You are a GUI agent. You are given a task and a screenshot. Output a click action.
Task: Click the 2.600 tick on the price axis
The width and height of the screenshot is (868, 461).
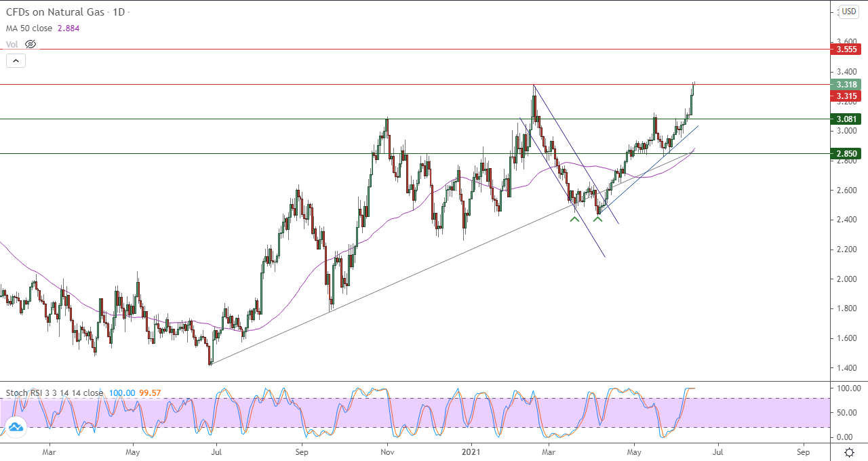846,191
